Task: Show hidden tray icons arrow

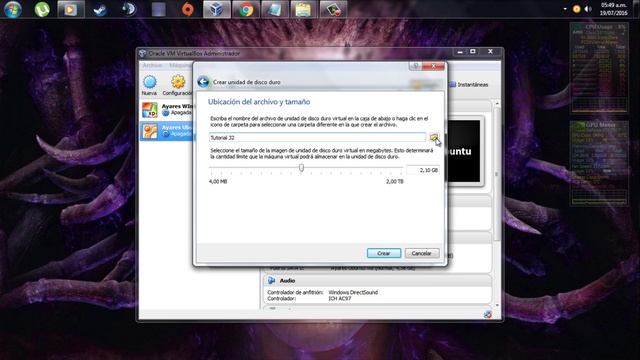Action: click(565, 9)
